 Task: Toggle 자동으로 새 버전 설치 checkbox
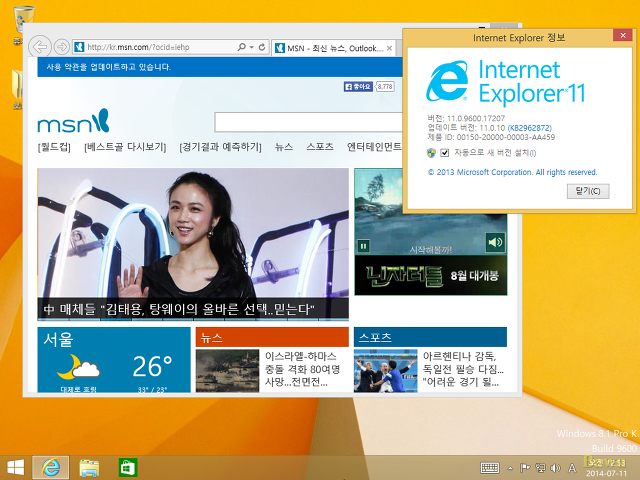(444, 153)
